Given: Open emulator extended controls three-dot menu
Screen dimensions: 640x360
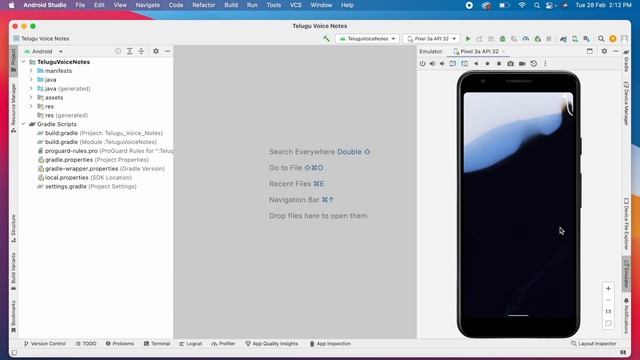Looking at the screenshot, I should pos(545,64).
